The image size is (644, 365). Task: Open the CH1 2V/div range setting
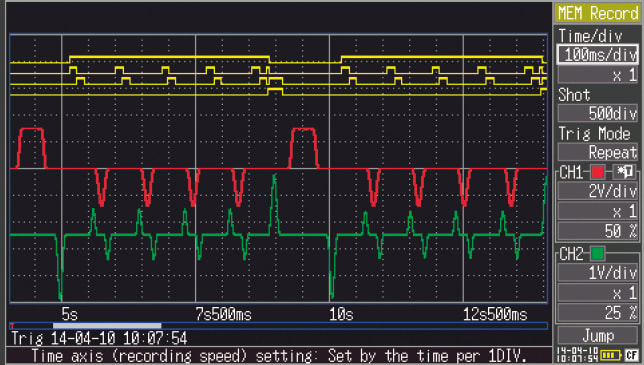598,191
